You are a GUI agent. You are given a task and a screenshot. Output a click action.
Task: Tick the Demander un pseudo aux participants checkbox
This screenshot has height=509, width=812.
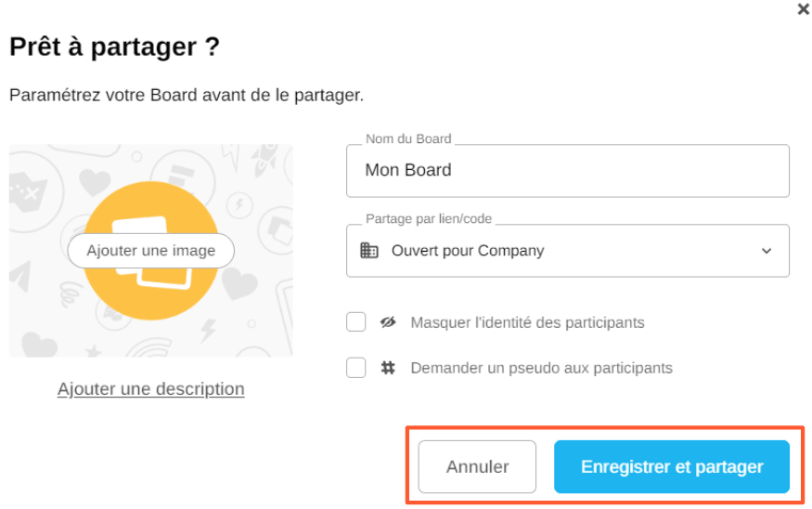click(x=356, y=368)
